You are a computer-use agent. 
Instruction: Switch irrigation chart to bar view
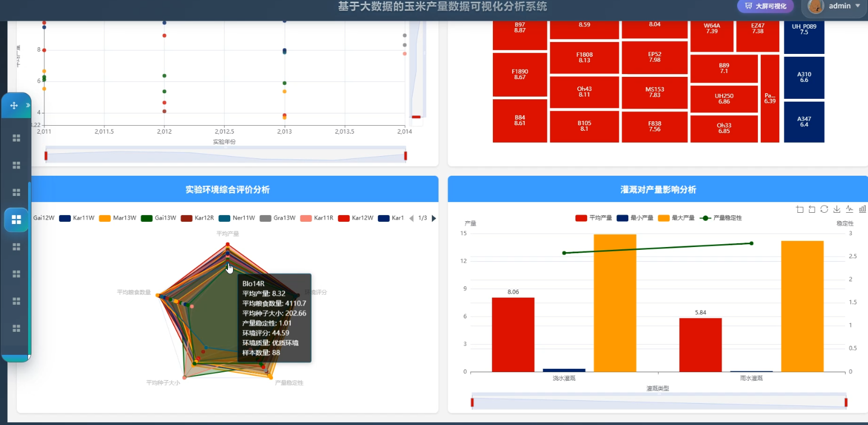point(862,209)
